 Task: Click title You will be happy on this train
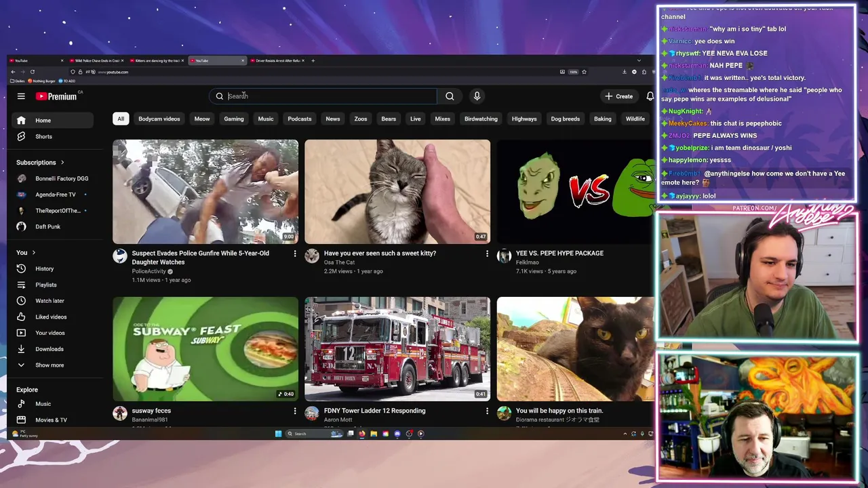coord(559,411)
